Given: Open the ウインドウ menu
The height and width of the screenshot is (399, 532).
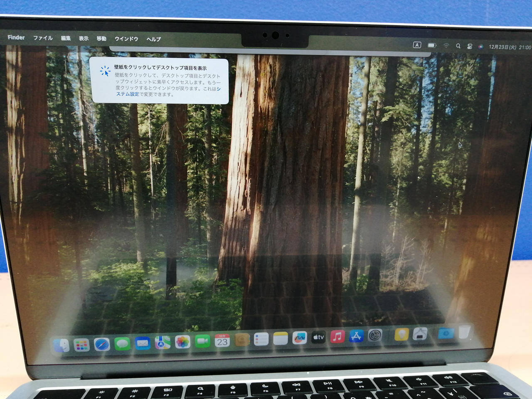Looking at the screenshot, I should click(x=126, y=39).
